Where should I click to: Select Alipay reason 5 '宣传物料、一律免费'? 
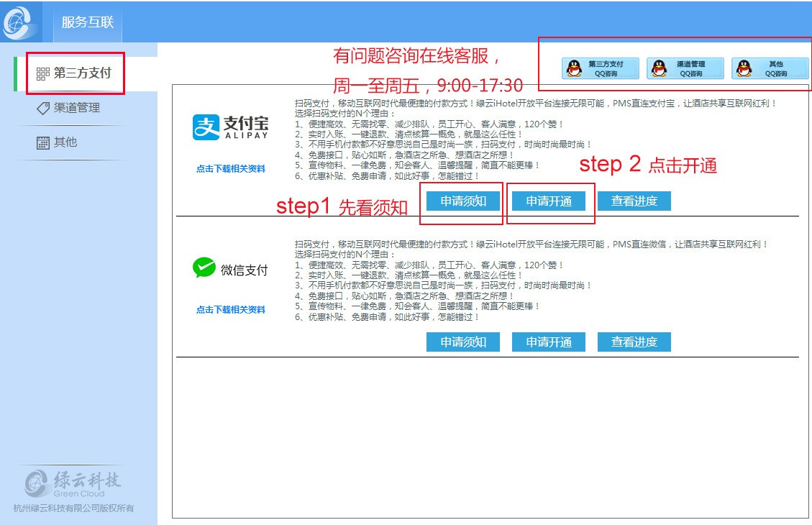click(x=418, y=165)
